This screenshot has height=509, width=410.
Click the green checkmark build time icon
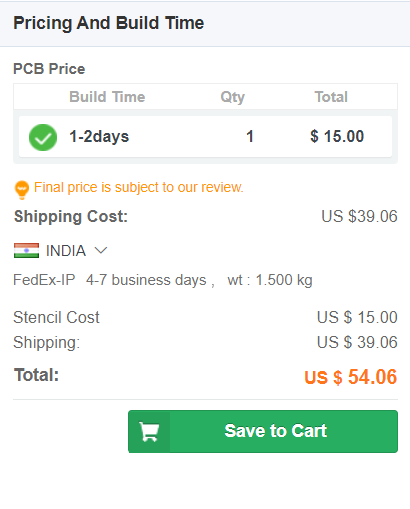coord(43,137)
